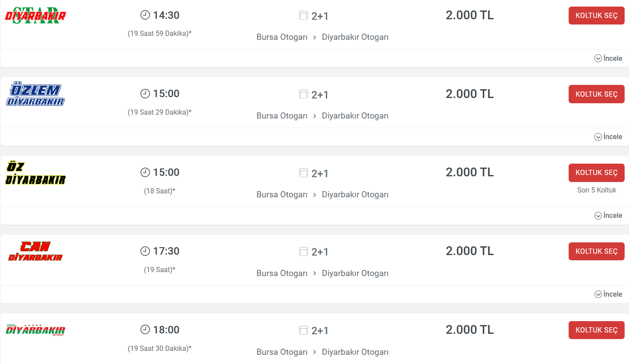Viewport: 629px width, 364px height.
Task: Click the clock icon beside 14:30
Action: click(145, 15)
